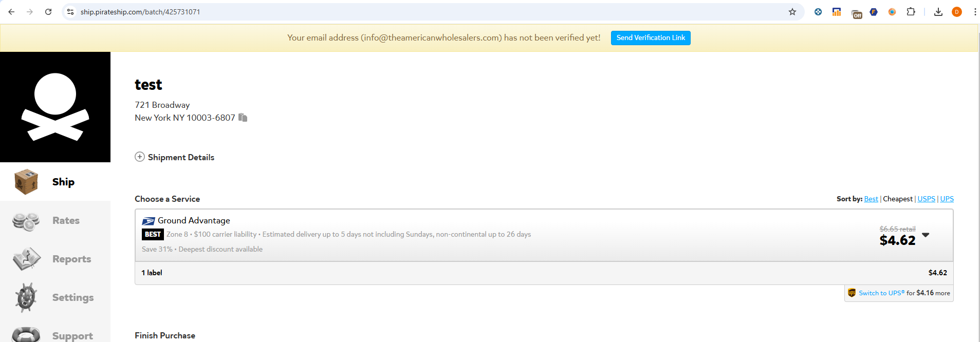The image size is (980, 342).
Task: Click the Settings ship wheel icon
Action: click(26, 297)
